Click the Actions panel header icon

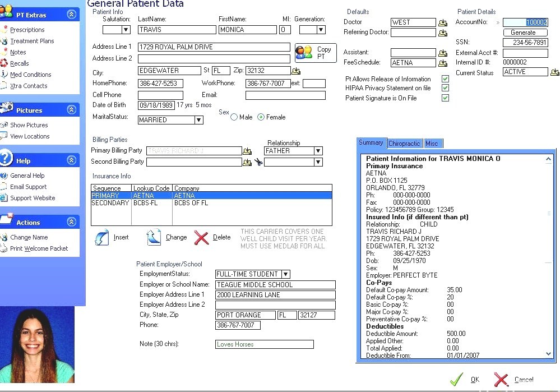click(6, 219)
